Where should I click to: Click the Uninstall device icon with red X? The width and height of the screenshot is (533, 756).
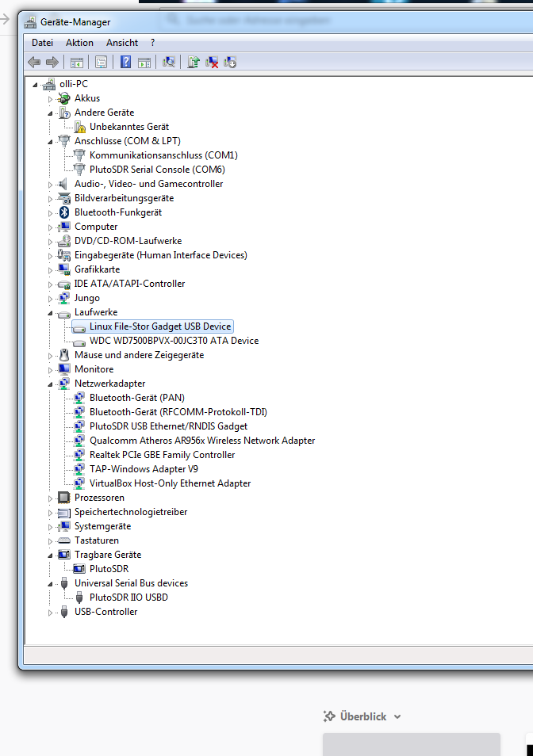[211, 62]
